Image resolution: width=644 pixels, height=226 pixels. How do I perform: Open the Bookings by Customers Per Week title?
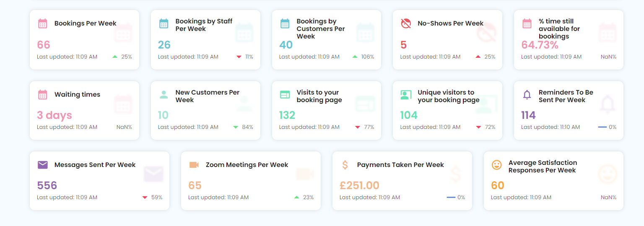[320, 28]
